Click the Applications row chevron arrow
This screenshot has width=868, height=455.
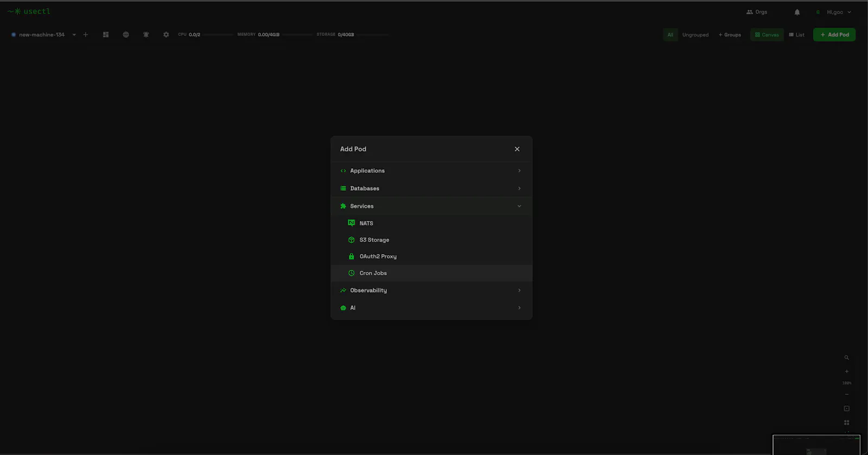[x=519, y=170]
